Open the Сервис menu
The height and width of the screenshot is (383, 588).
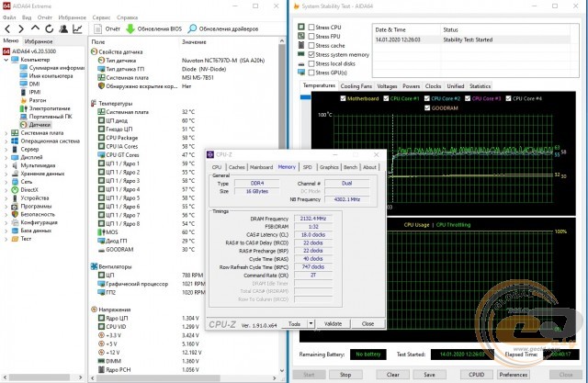101,17
